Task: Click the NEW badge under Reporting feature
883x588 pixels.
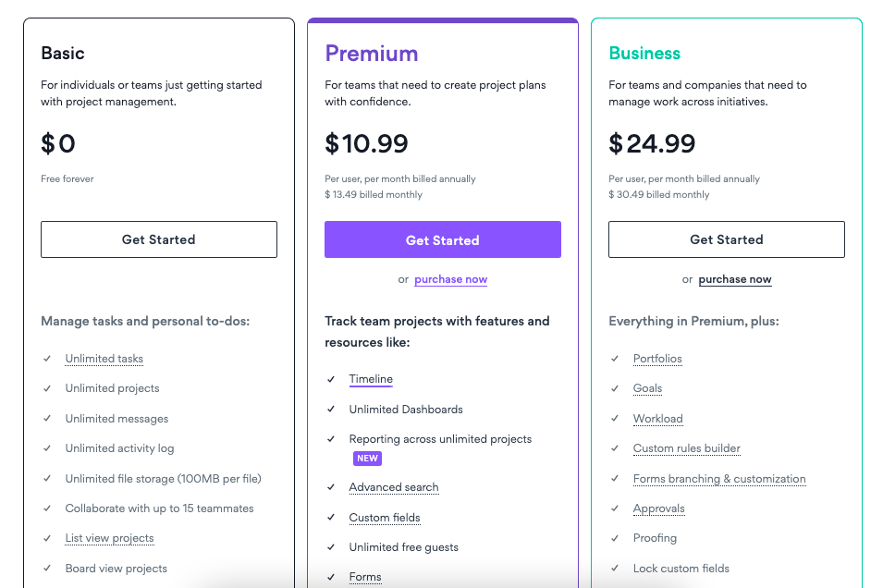Action: pyautogui.click(x=367, y=459)
